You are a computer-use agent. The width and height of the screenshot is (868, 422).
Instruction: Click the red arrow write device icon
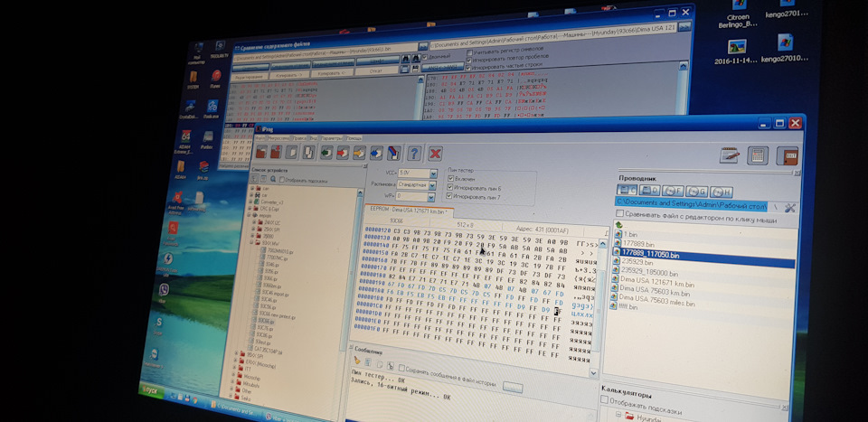pyautogui.click(x=344, y=152)
